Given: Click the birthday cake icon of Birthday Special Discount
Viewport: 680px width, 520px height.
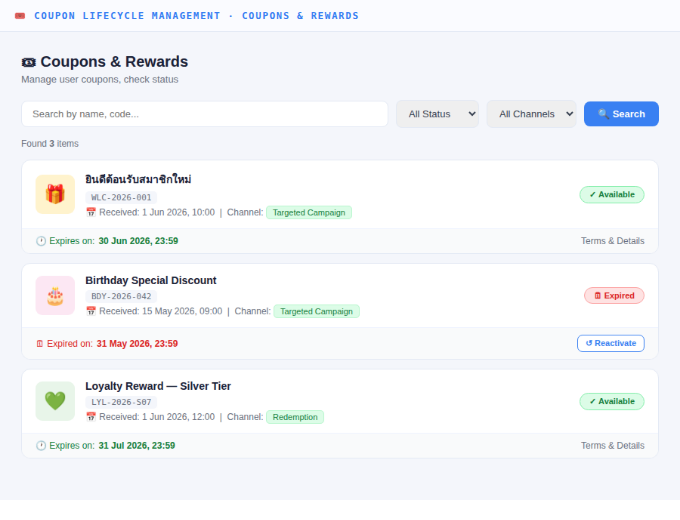Looking at the screenshot, I should point(55,296).
